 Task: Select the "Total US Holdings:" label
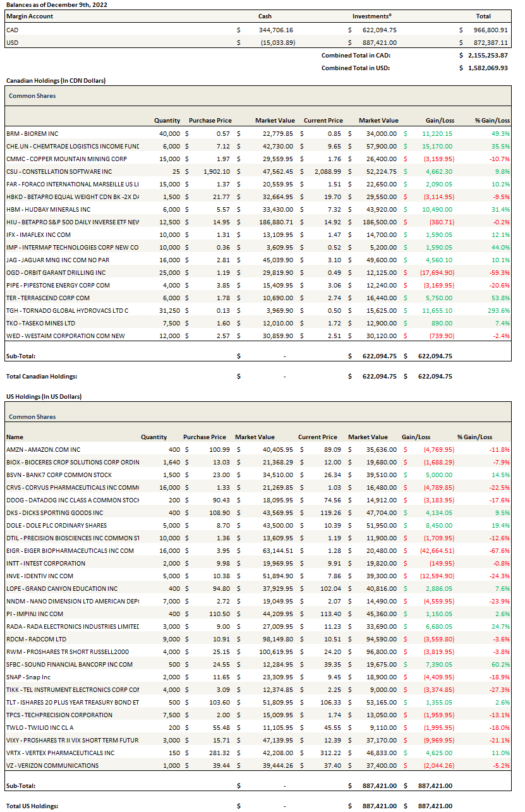32,806
